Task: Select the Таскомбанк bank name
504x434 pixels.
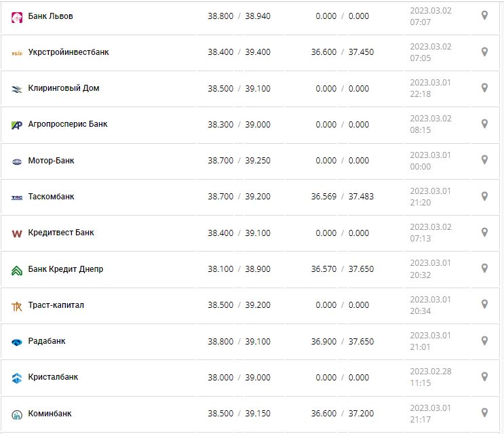Action: (x=52, y=197)
